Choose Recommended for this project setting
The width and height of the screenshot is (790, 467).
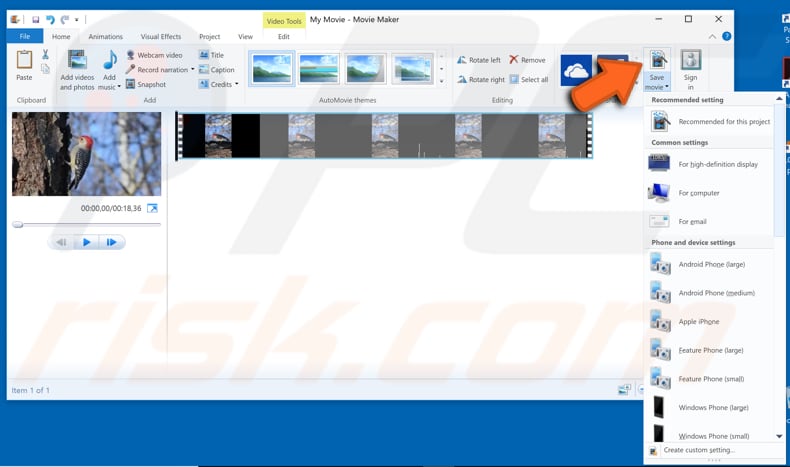[710, 121]
